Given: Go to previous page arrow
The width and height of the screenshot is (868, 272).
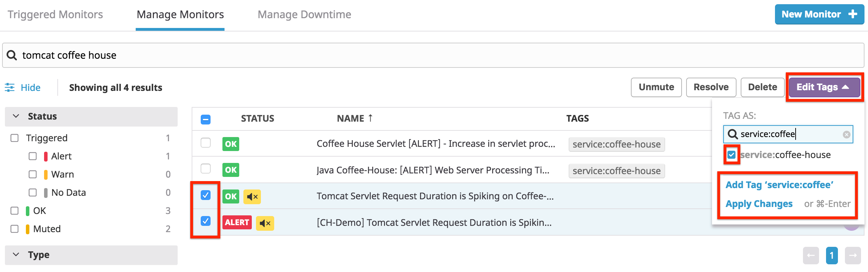Looking at the screenshot, I should (x=811, y=256).
